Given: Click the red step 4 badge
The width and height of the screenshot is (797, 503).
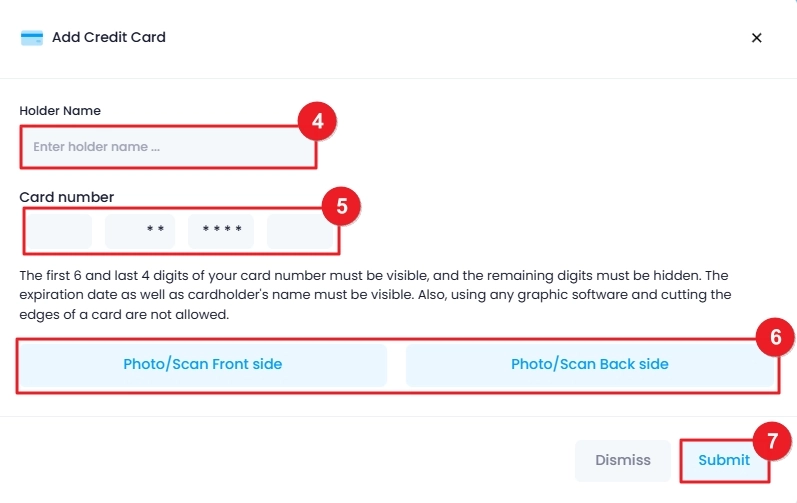Looking at the screenshot, I should (x=318, y=121).
